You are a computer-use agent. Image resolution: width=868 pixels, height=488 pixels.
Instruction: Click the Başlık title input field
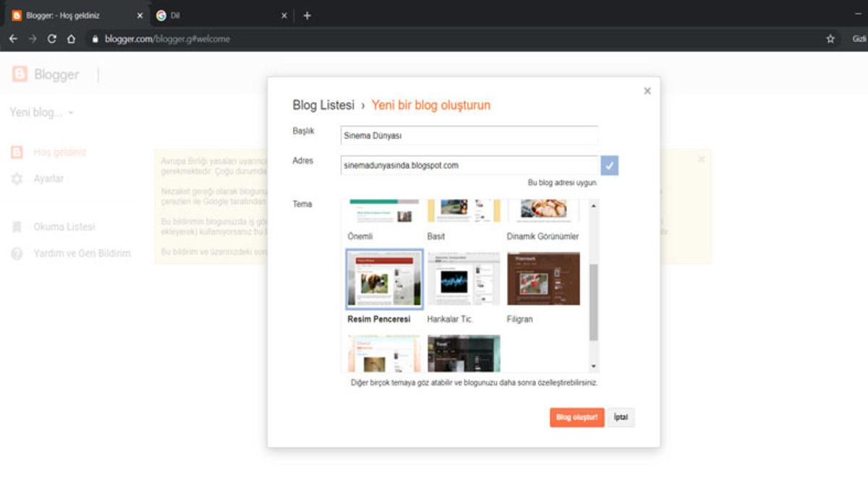pos(470,135)
